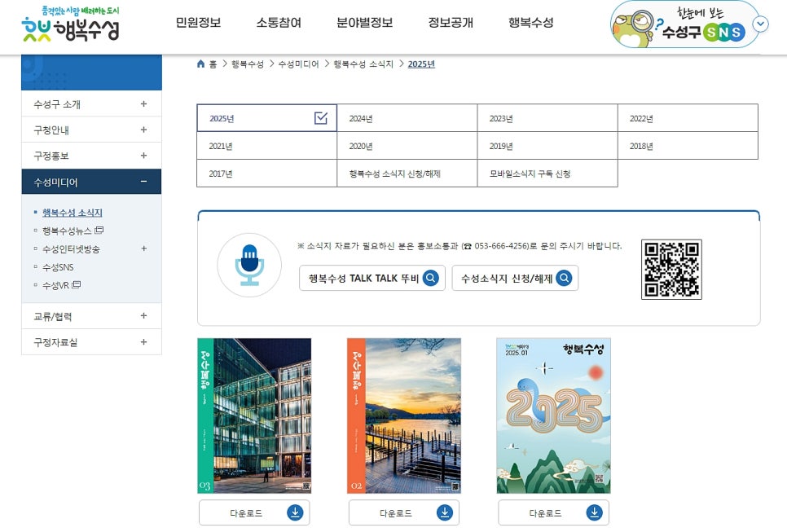Open 구정홍보 in the sidebar
Viewport: 787px width, 532px height.
tap(51, 156)
